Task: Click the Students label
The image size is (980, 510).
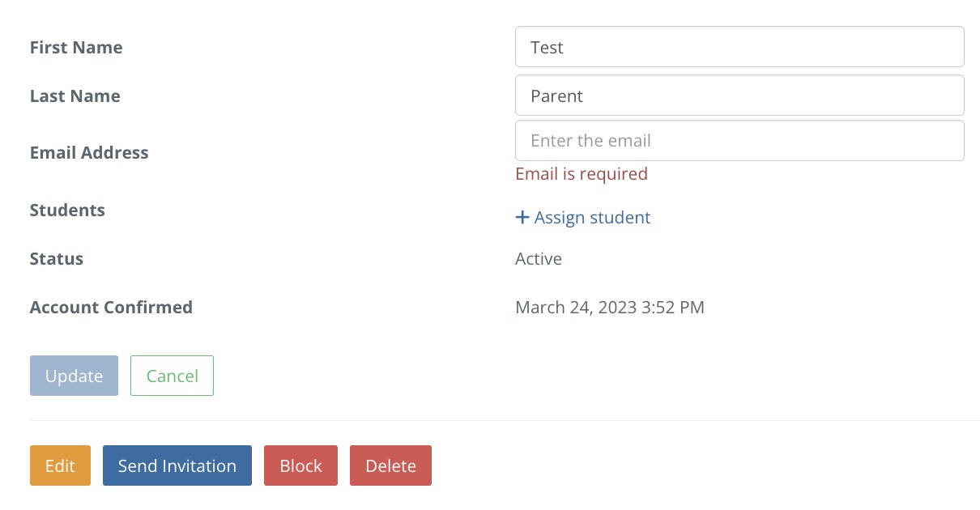Action: pos(67,210)
